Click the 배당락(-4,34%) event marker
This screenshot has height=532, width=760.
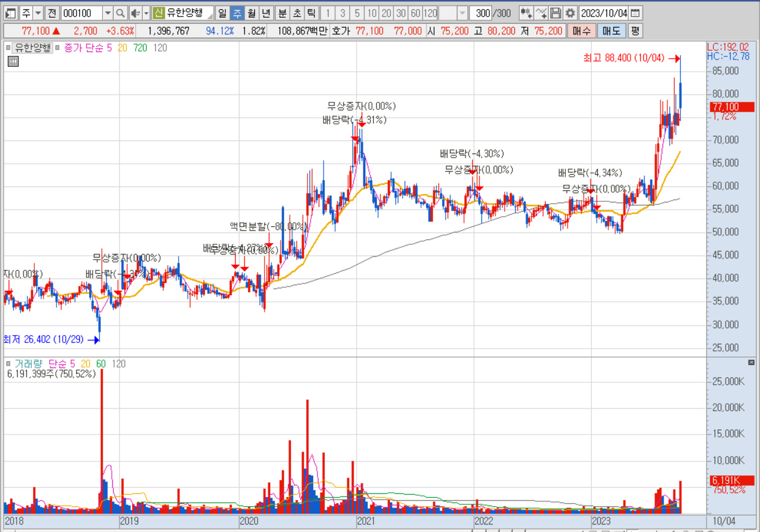[590, 172]
